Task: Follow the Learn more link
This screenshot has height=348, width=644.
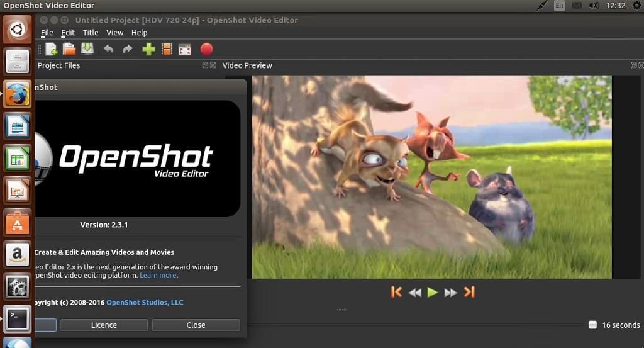Action: click(158, 275)
